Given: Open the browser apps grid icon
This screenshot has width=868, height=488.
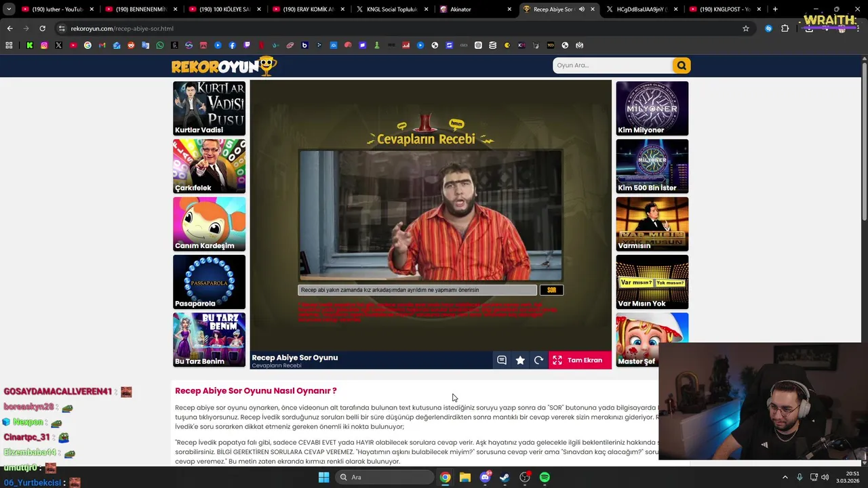Looking at the screenshot, I should point(9,45).
